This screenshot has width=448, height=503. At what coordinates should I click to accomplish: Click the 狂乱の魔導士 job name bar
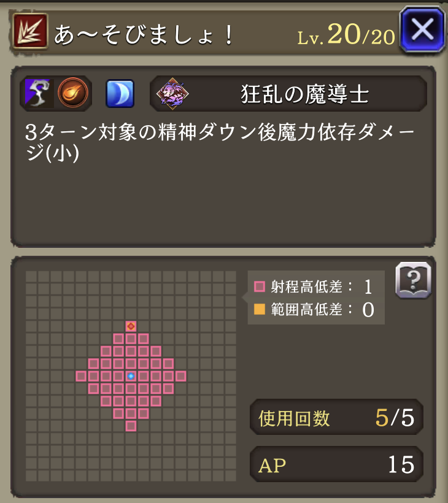coord(288,94)
